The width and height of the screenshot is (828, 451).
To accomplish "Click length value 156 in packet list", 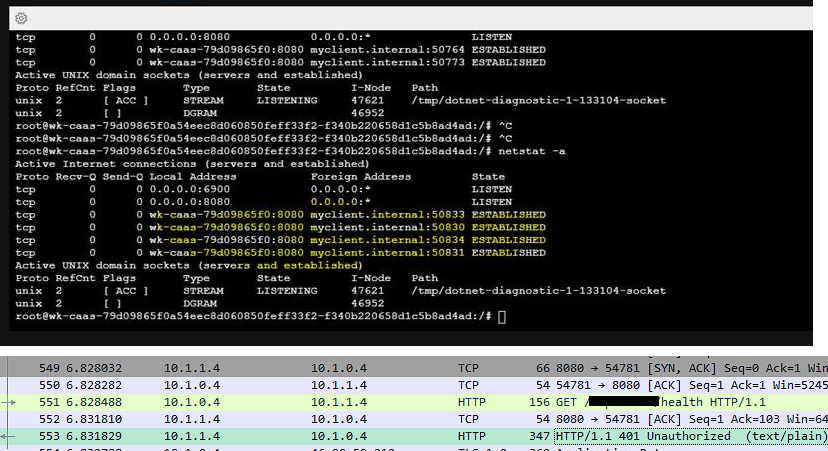I will click(539, 402).
